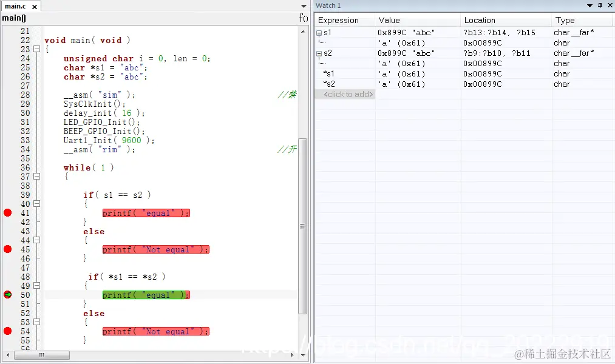Pin the Watch 1 panel

click(600, 5)
